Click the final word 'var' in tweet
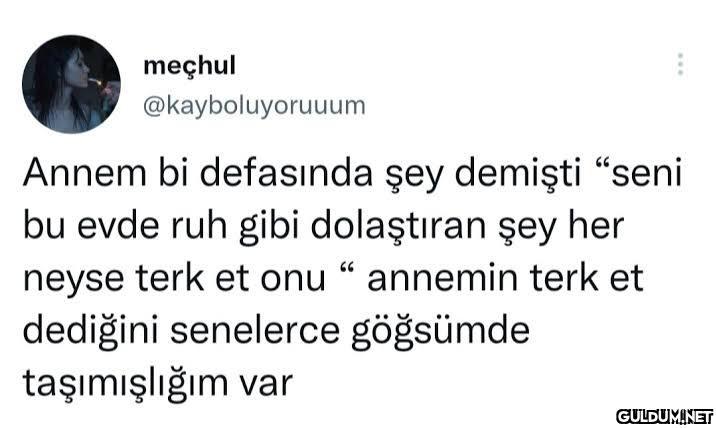This screenshot has width=717, height=428. point(266,386)
